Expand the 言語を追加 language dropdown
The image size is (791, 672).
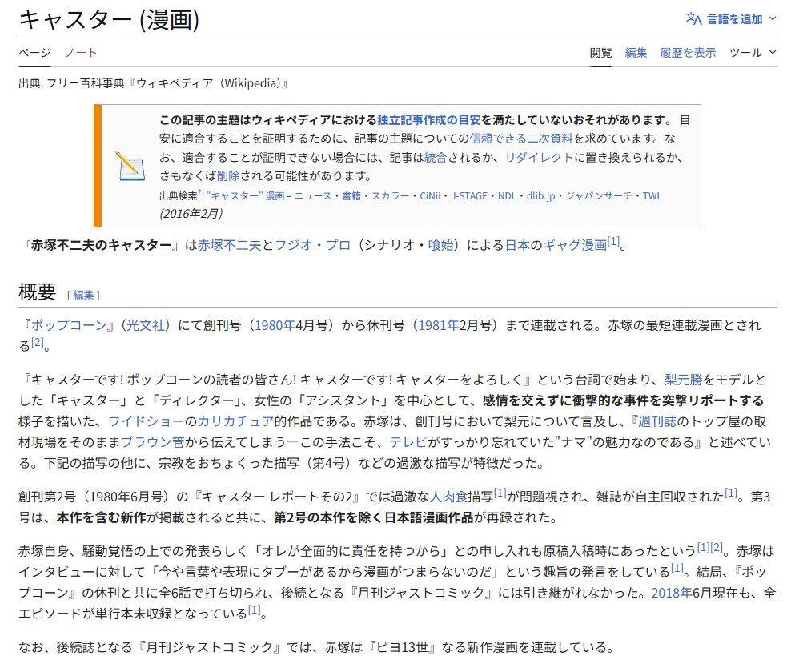pyautogui.click(x=732, y=18)
